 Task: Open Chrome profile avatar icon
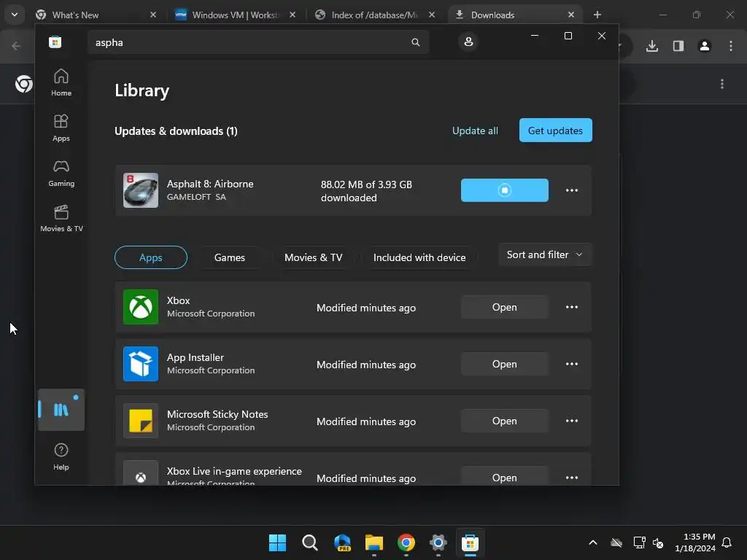(705, 46)
